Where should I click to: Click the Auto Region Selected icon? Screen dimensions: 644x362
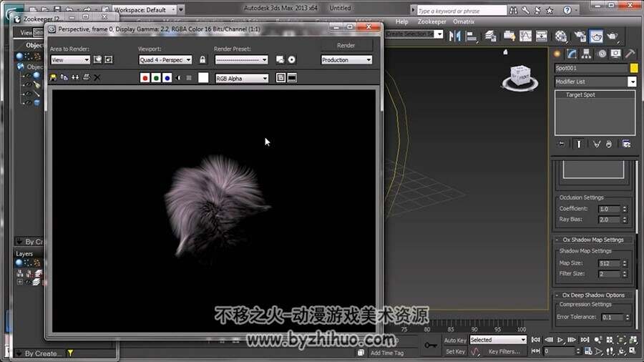[x=109, y=59]
